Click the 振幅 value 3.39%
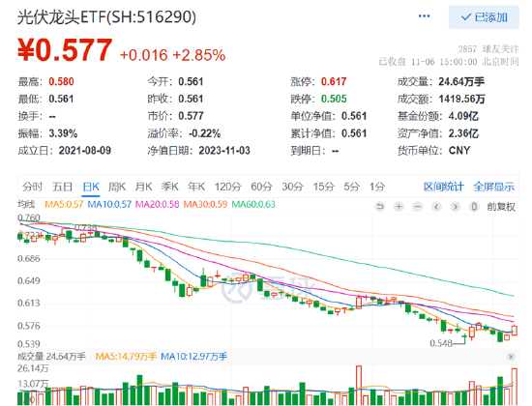532x406 pixels. (63, 133)
